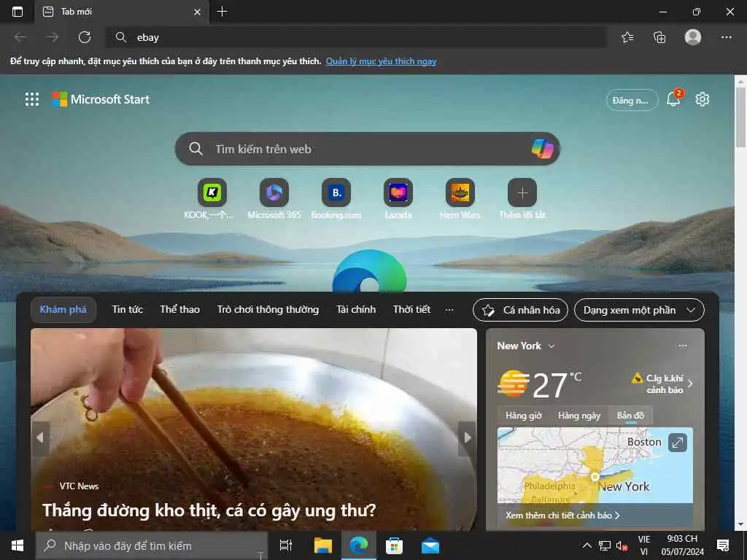Open the Favorites star icon
The image size is (747, 560).
tap(627, 37)
